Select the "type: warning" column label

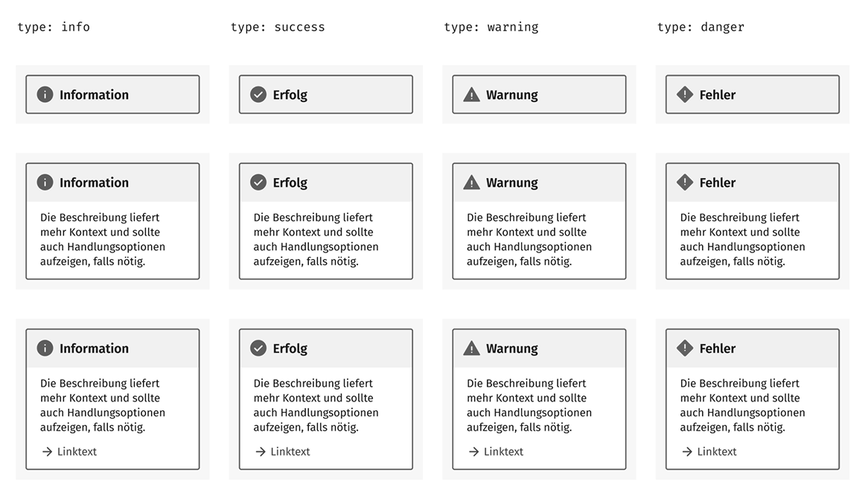491,27
